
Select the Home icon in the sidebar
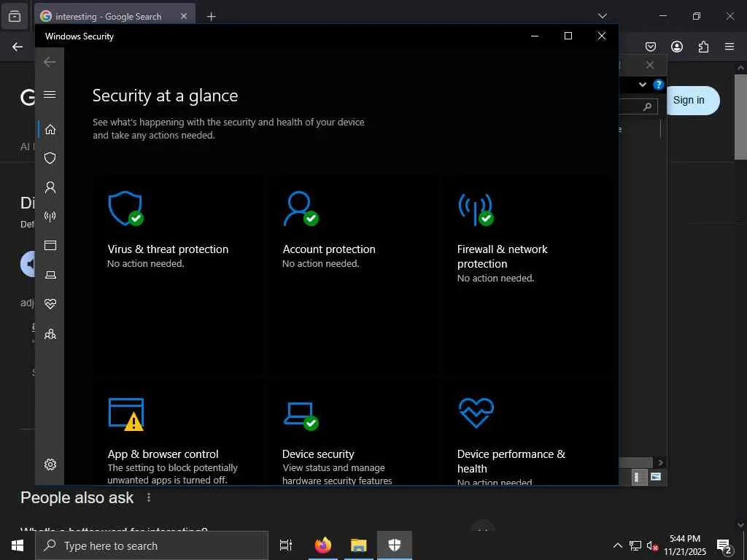50,130
